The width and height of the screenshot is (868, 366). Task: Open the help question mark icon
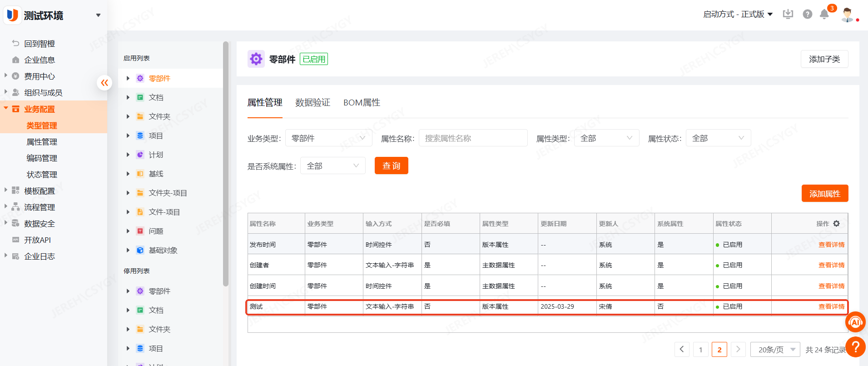(807, 15)
